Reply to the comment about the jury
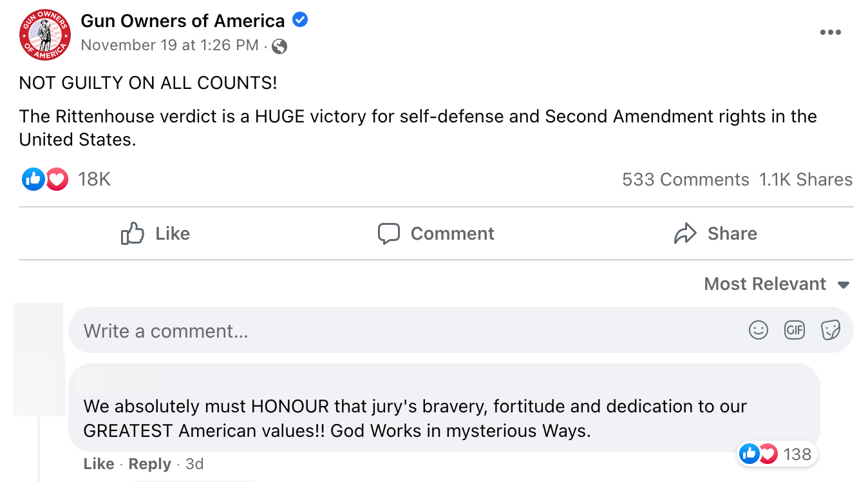 (x=150, y=464)
